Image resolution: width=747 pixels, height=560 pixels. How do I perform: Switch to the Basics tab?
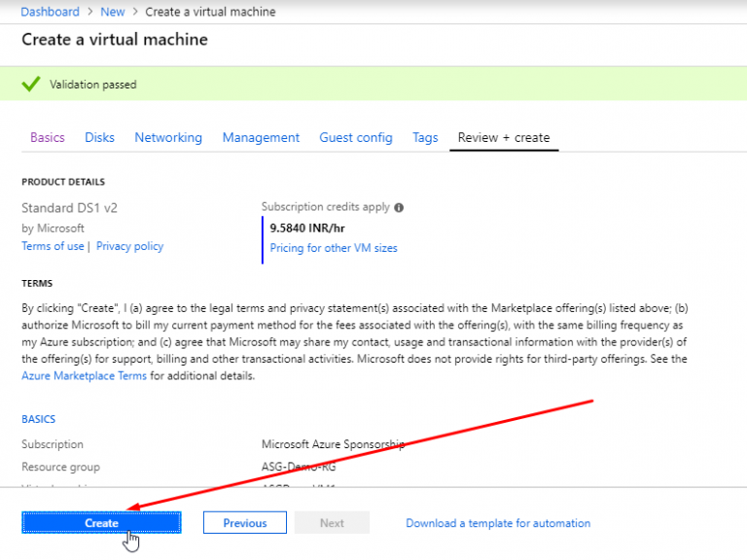coord(48,137)
